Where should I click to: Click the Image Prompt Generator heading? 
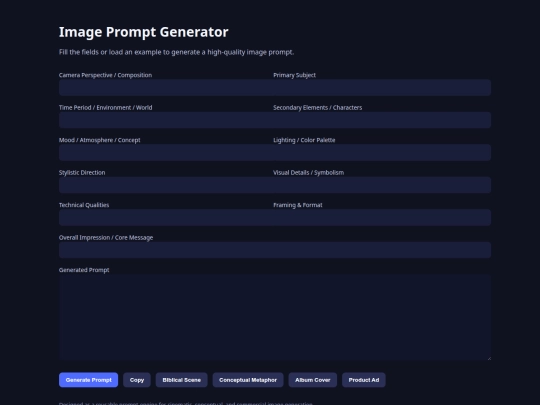tap(144, 32)
